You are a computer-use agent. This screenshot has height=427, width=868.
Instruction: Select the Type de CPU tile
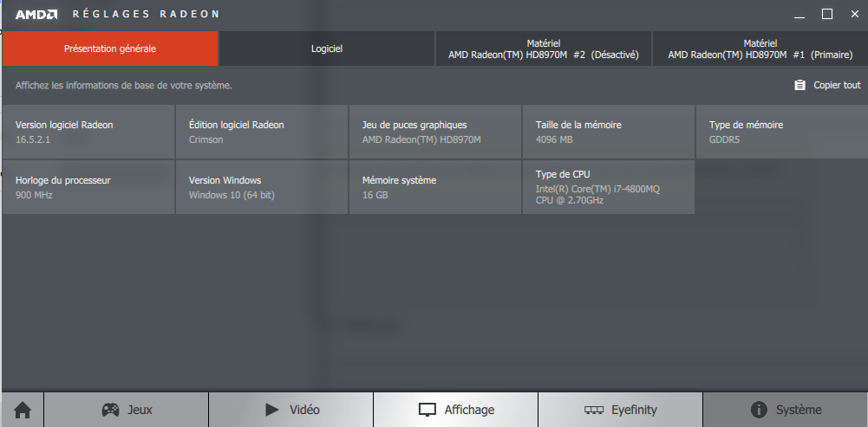[609, 187]
